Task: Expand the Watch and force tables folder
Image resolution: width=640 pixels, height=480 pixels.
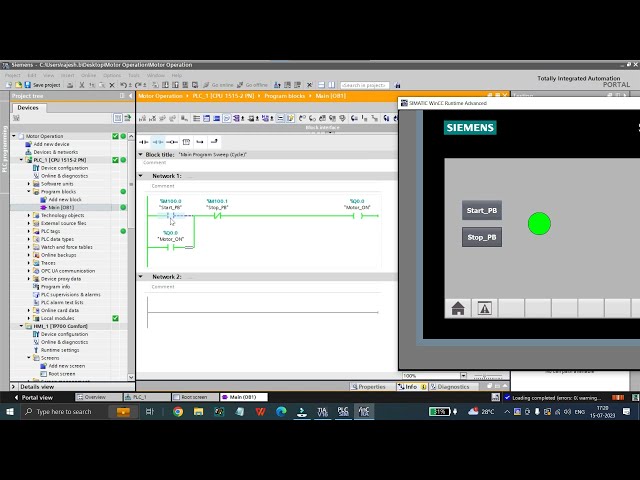Action: pyautogui.click(x=29, y=247)
